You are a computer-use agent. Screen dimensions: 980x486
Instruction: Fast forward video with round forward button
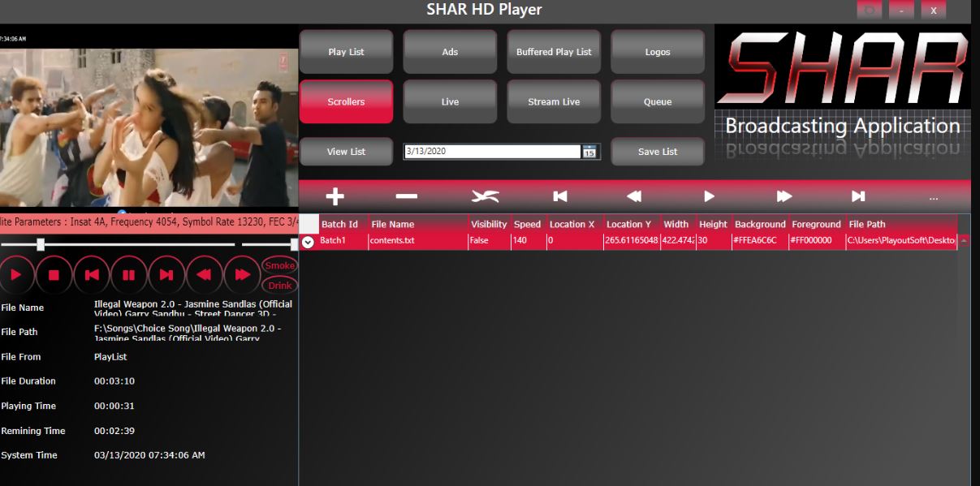pos(241,275)
